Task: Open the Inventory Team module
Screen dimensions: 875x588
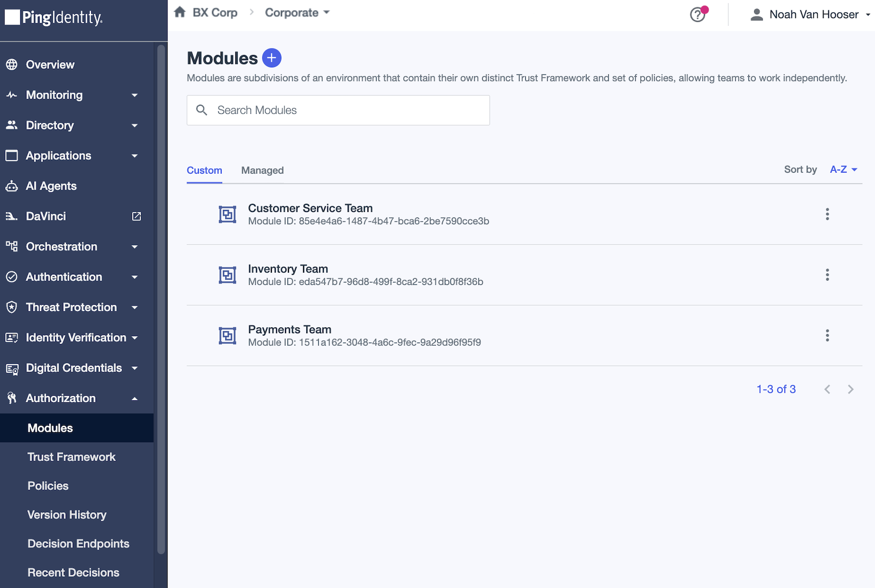Action: click(x=524, y=275)
